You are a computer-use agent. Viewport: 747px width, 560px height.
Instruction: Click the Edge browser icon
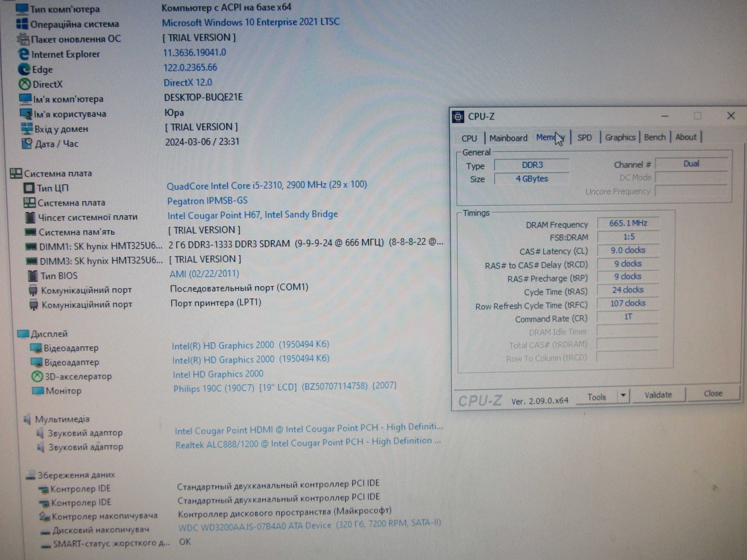coord(24,69)
